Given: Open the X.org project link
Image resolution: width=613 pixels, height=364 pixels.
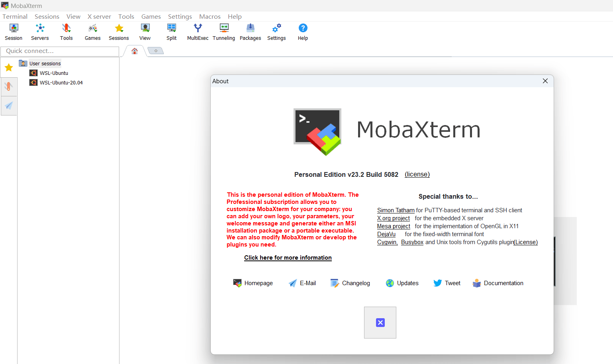Looking at the screenshot, I should click(x=393, y=218).
